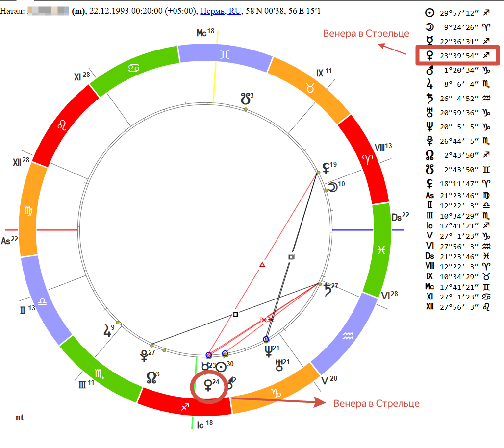
Task: Click the Gemini sign on the zodiac ring
Action: pos(225,54)
